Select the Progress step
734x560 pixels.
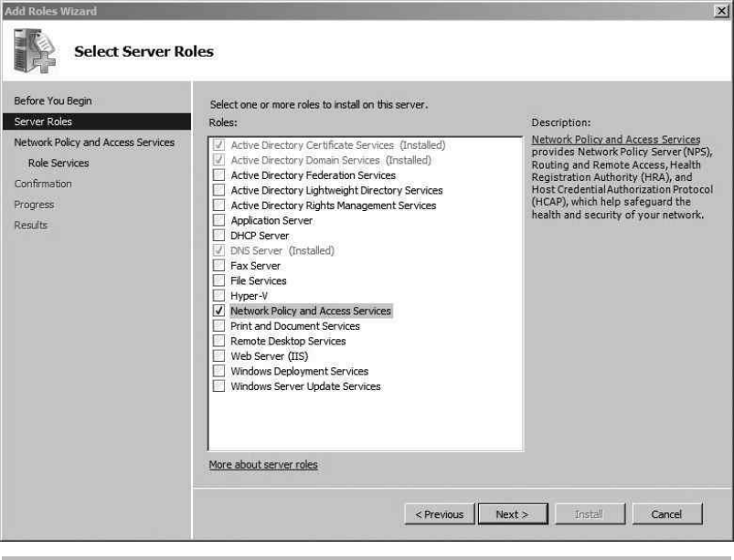pos(34,205)
